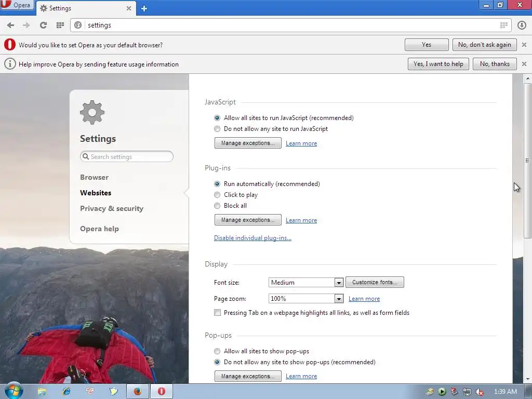Click the Search settings field
The image size is (532, 399).
click(127, 156)
